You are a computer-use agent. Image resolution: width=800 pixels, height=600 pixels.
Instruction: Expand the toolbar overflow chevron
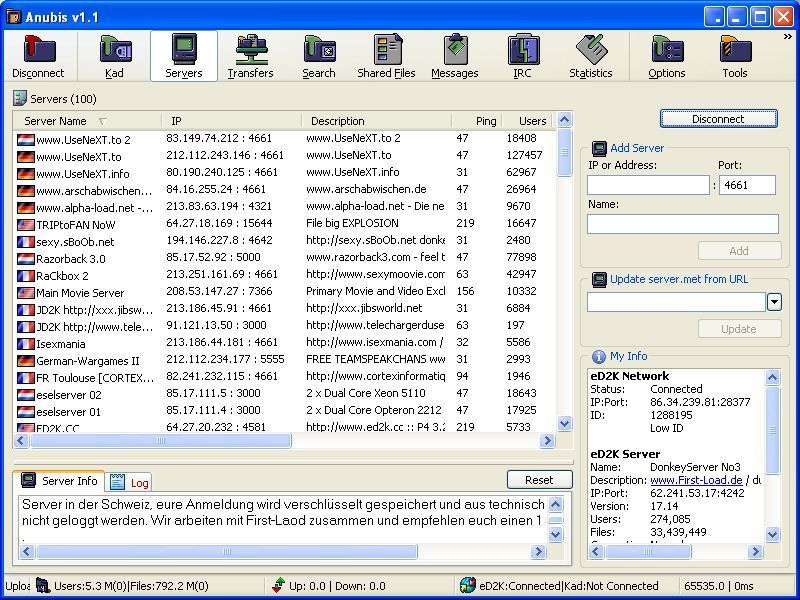coord(787,37)
